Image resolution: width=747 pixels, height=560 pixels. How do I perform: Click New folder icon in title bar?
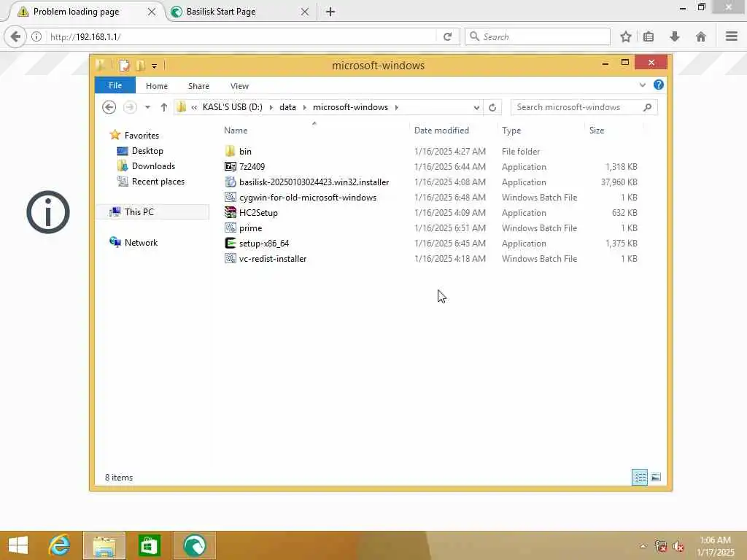(140, 65)
